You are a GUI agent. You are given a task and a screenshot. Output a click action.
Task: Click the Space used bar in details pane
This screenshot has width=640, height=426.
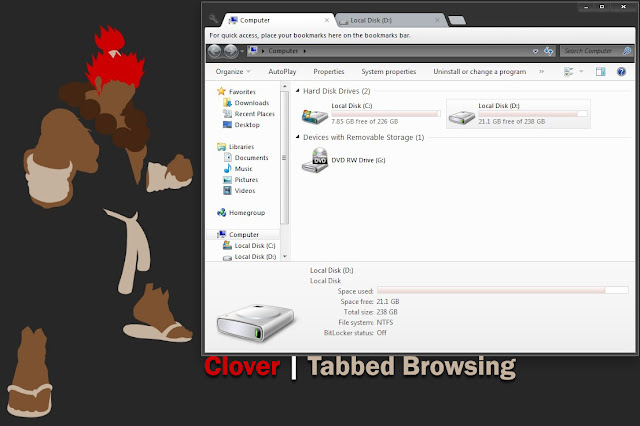coord(502,290)
